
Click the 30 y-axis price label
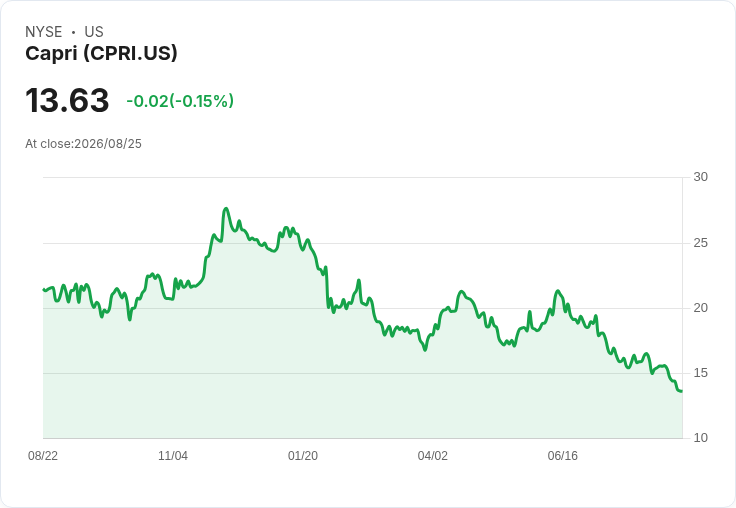[700, 177]
